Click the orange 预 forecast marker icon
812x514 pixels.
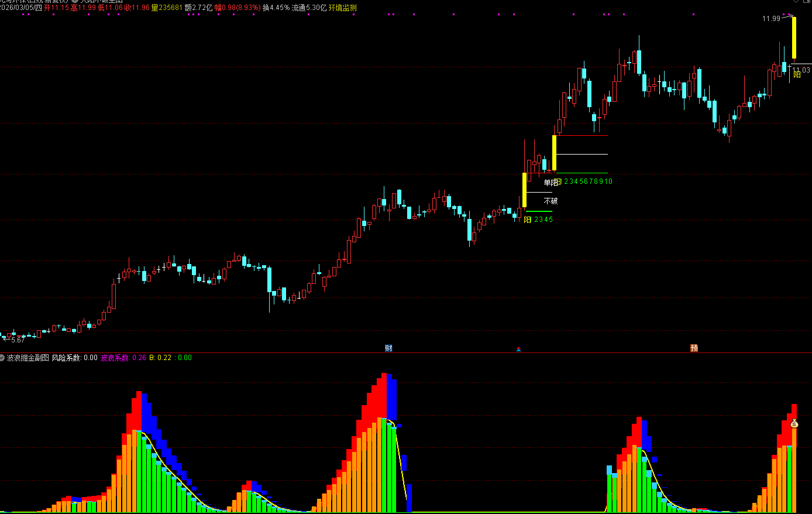694,348
